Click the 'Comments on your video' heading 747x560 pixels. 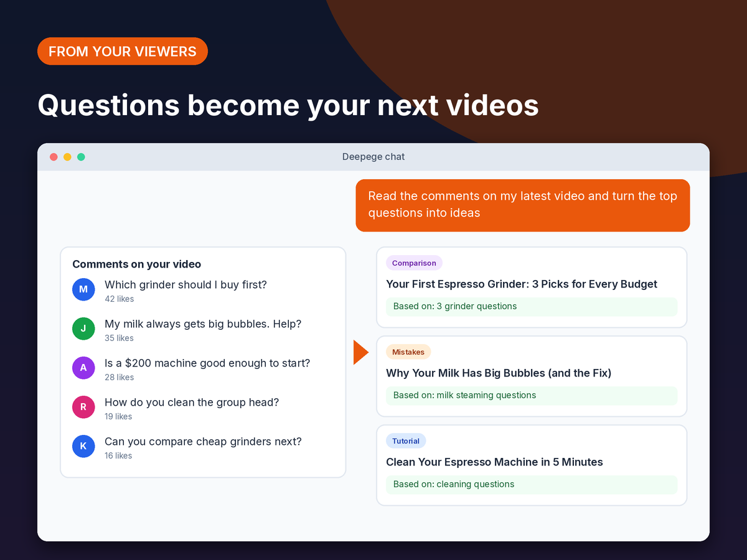click(137, 264)
